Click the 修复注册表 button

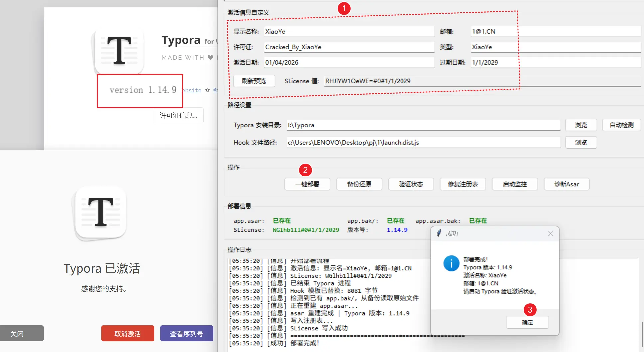(463, 184)
